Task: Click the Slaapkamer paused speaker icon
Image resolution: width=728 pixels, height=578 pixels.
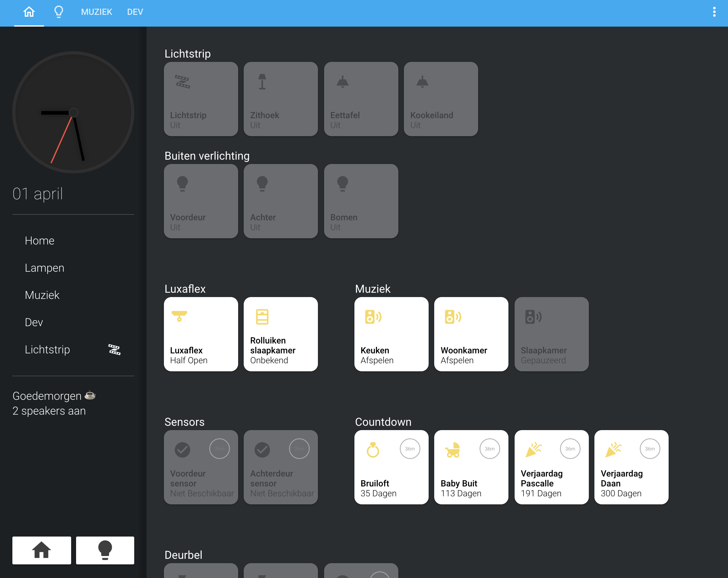Action: click(533, 317)
